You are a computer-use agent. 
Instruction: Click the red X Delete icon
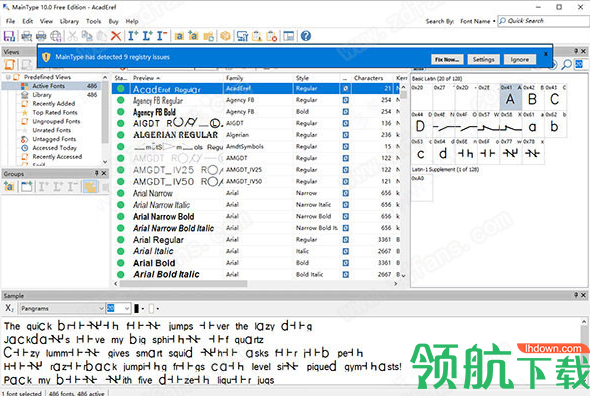coord(116,36)
